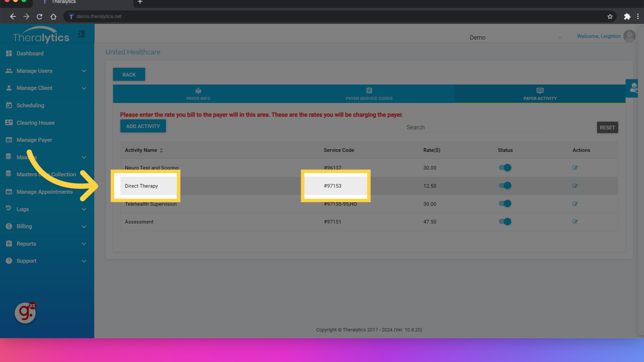Viewport: 644px width, 362px height.
Task: Click the edit icon for Neuro Test and Scoring
Action: 575,168
